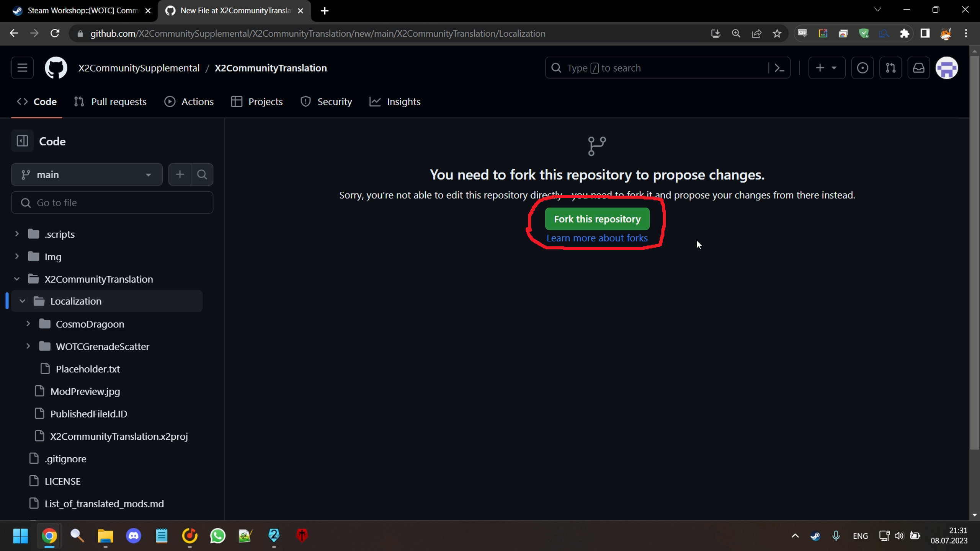Viewport: 980px width, 551px height.
Task: Click the Insights menu tab
Action: (404, 101)
